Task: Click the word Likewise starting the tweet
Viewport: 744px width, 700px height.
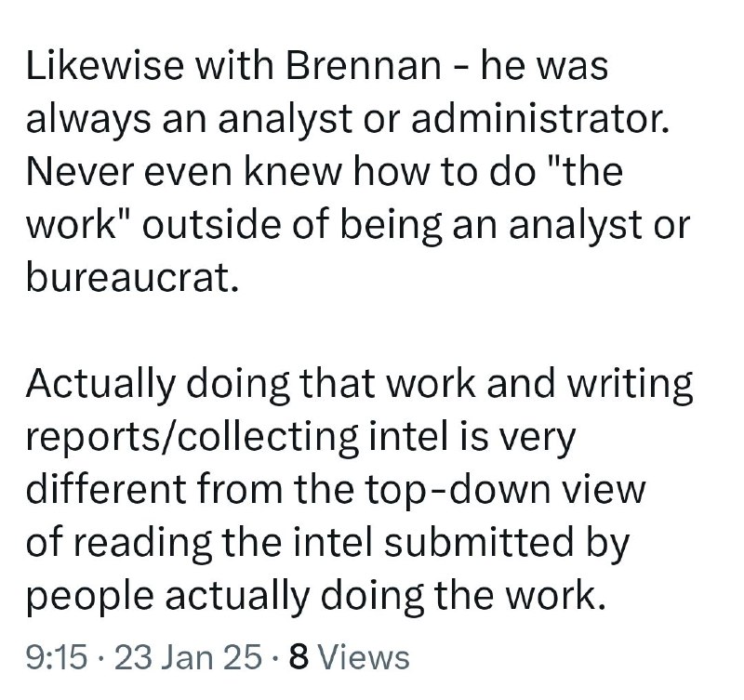Action: pyautogui.click(x=105, y=65)
